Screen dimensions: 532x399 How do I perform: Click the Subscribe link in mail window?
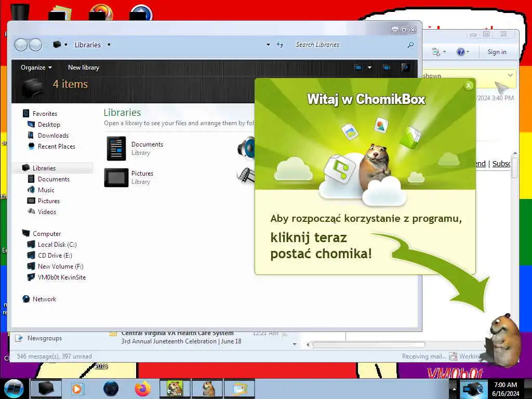pyautogui.click(x=501, y=164)
